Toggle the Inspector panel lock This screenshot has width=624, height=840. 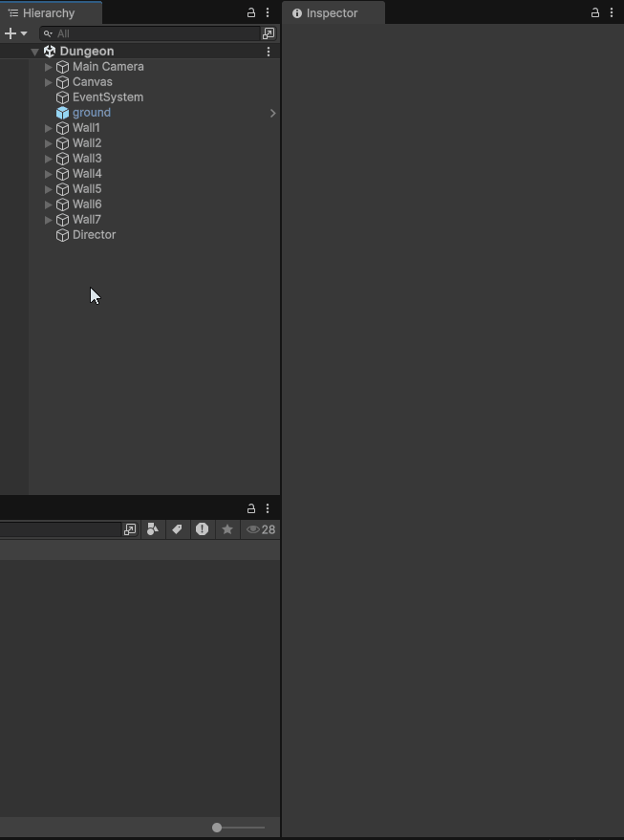(x=595, y=13)
